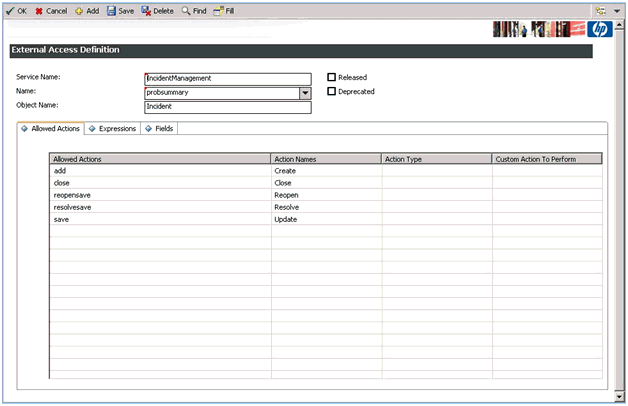Click the Action Type cell in add row
Screen dimensions: 628x406
point(437,171)
